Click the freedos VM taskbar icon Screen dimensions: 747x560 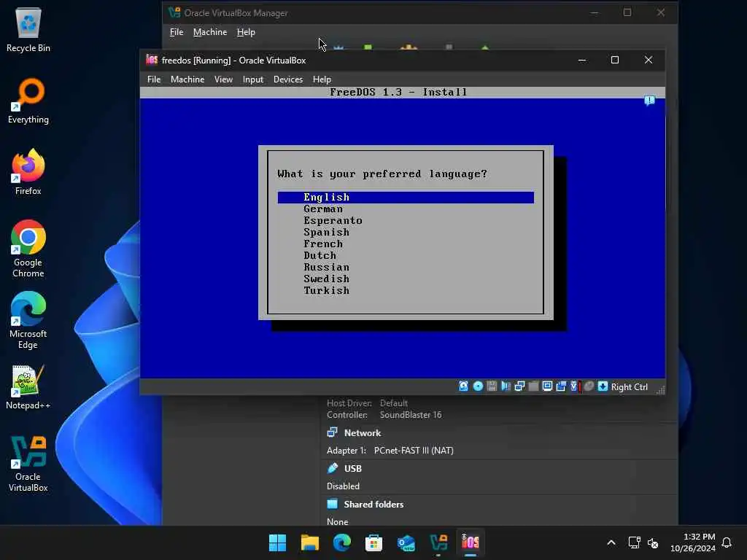[x=471, y=542]
